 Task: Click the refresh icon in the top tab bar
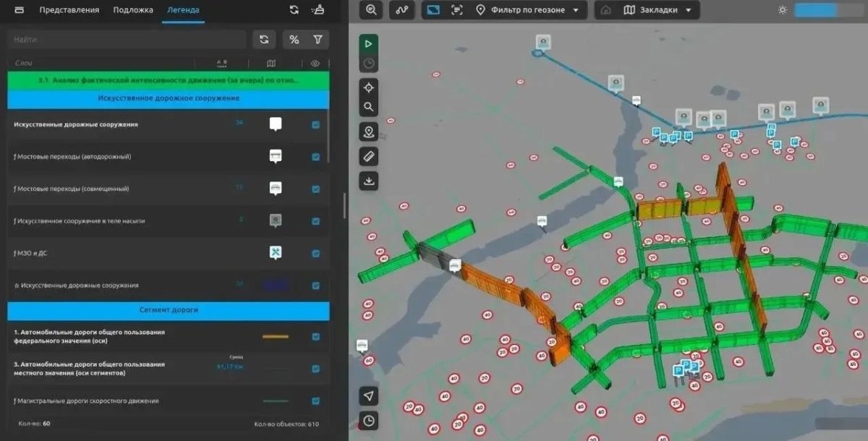(x=294, y=10)
